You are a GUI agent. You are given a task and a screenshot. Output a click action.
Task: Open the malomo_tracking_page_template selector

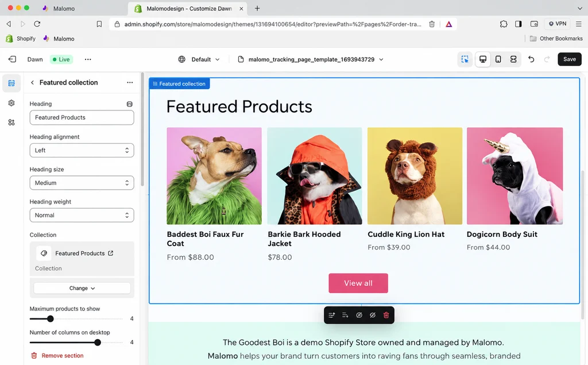(x=311, y=59)
